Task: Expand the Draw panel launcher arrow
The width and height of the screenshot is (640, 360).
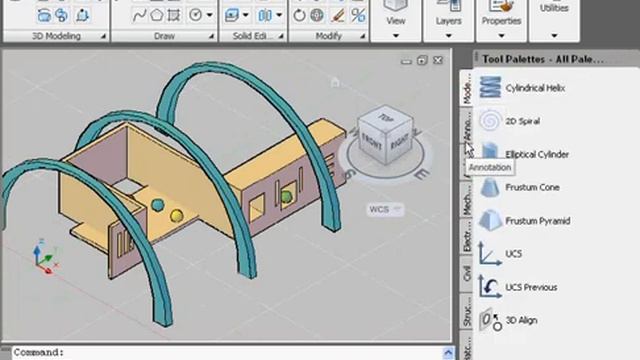Action: tap(211, 36)
